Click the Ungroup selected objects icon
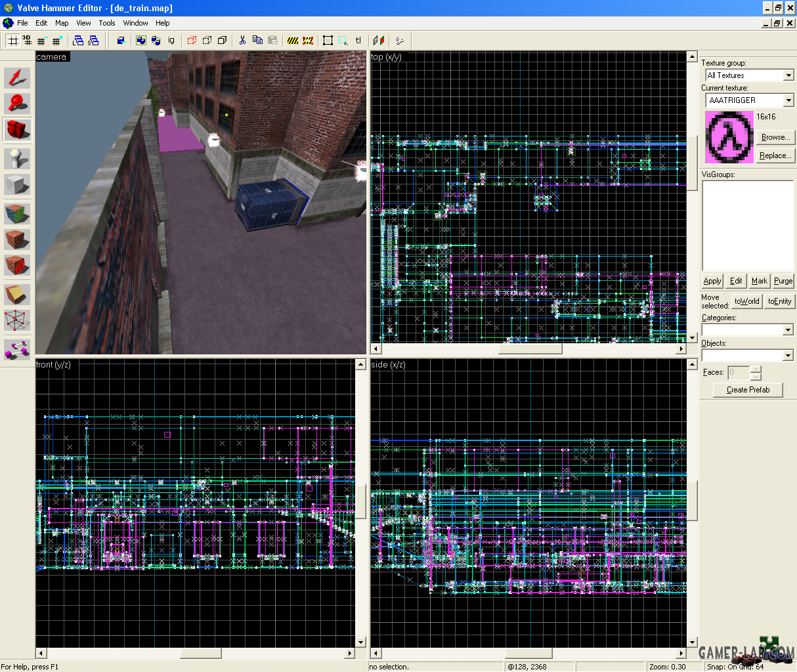Viewport: 797px width, 672px height. tap(156, 41)
